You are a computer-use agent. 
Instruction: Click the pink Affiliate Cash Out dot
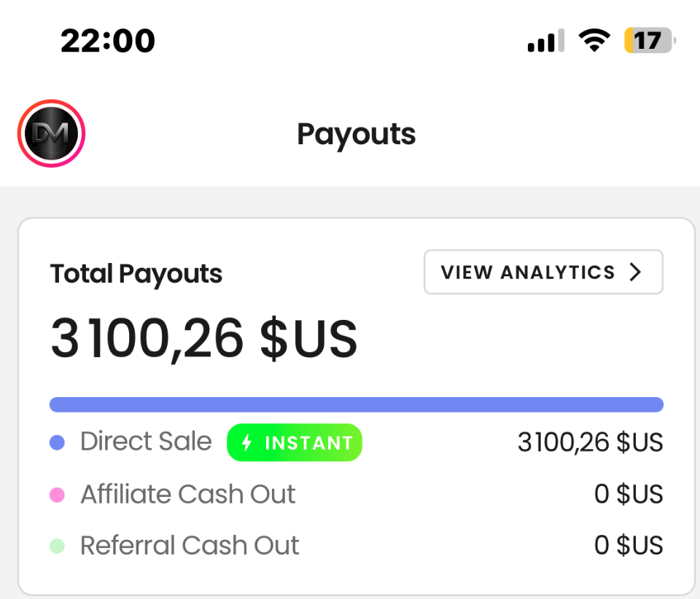click(x=57, y=495)
